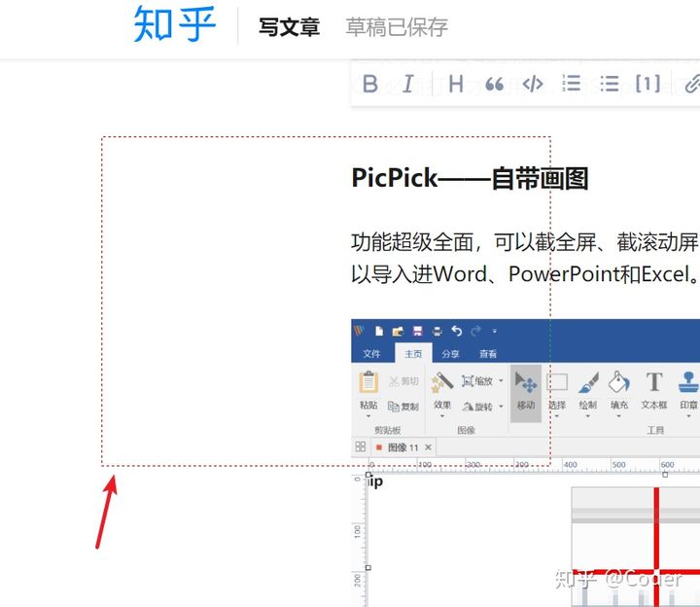The width and height of the screenshot is (700, 607).
Task: Click the 旋转 rotate button
Action: (x=476, y=406)
